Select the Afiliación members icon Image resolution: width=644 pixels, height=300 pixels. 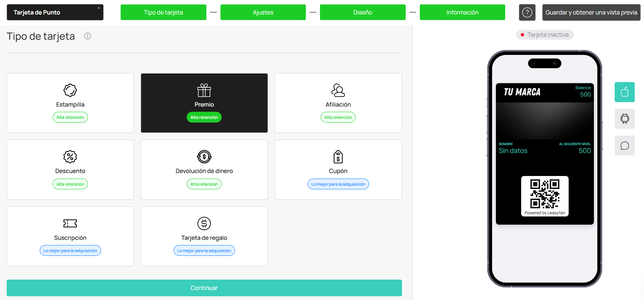click(x=338, y=90)
